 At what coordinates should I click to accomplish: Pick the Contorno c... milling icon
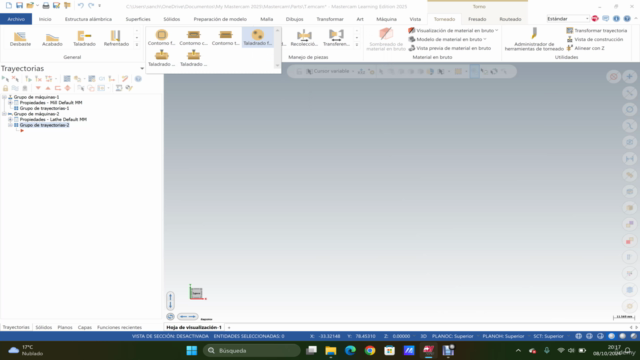pos(193,37)
